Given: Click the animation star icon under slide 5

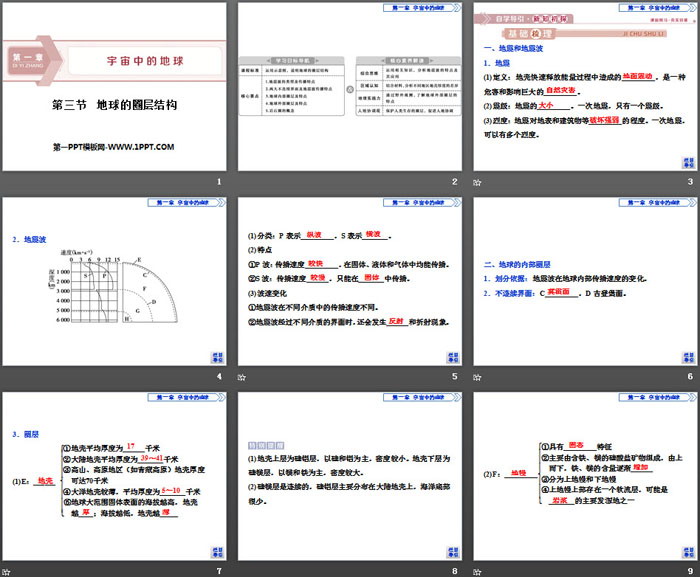Looking at the screenshot, I should (x=242, y=377).
